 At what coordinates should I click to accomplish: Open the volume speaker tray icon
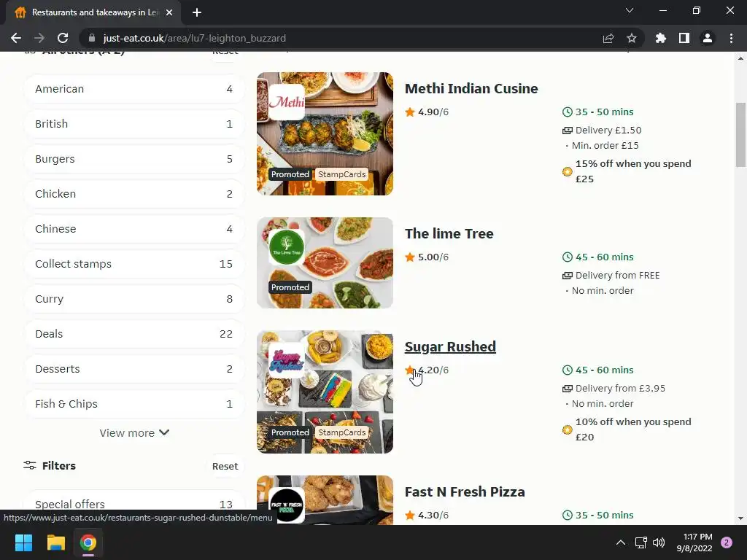(x=659, y=542)
